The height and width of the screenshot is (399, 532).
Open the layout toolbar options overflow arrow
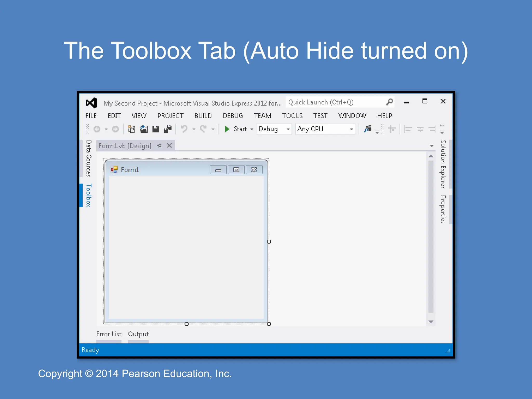[x=442, y=129]
